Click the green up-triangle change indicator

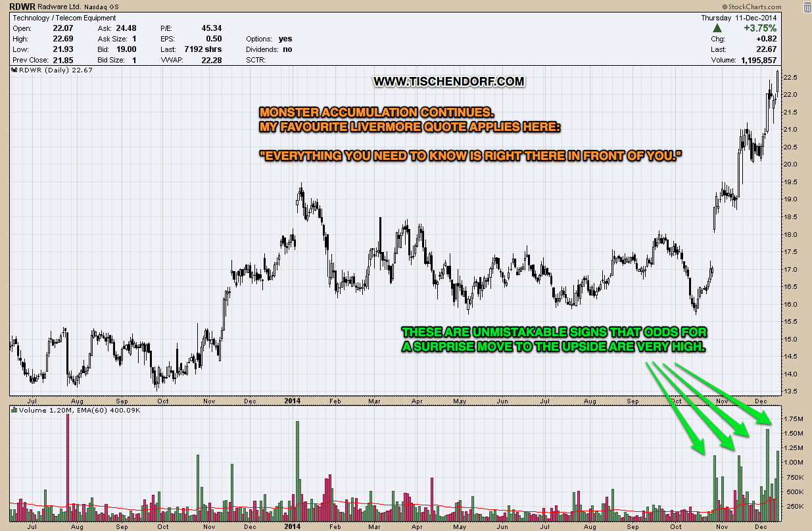pos(719,28)
